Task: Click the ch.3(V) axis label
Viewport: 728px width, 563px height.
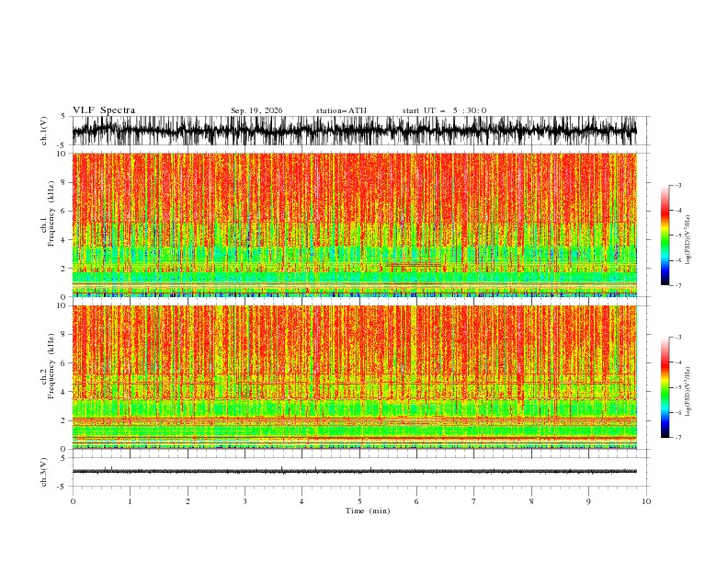Action: point(43,473)
